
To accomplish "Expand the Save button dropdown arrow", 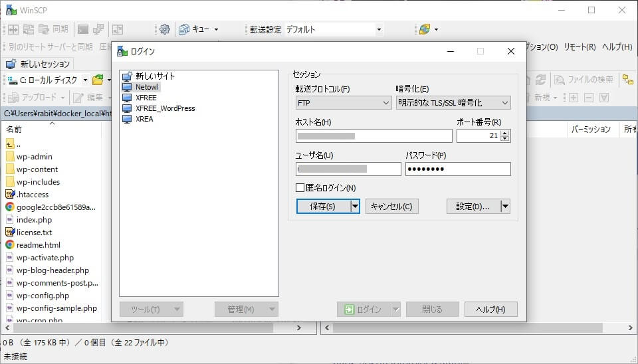I will pos(355,207).
